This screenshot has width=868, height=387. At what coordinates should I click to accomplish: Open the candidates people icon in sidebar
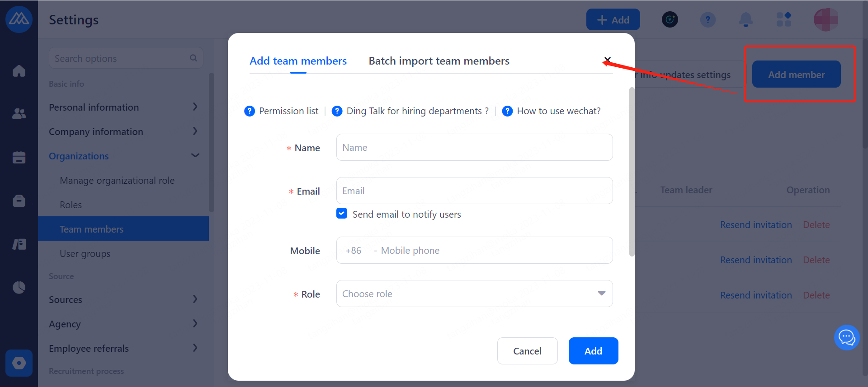(19, 114)
